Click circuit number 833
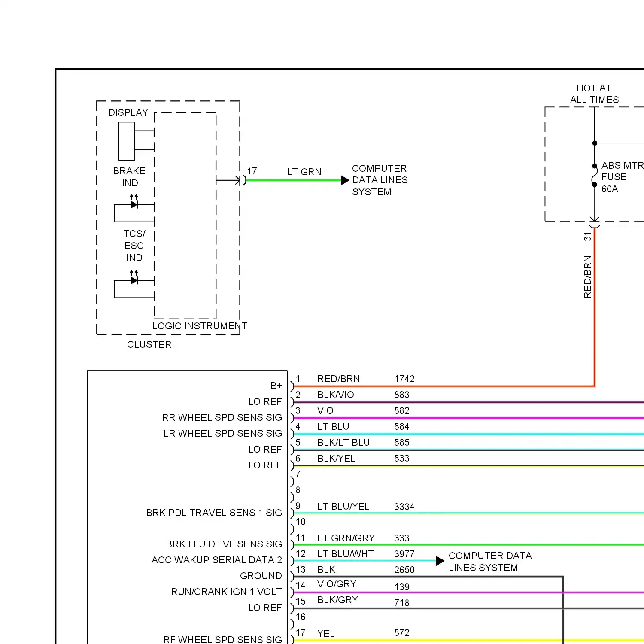The height and width of the screenshot is (644, 644). [402, 458]
